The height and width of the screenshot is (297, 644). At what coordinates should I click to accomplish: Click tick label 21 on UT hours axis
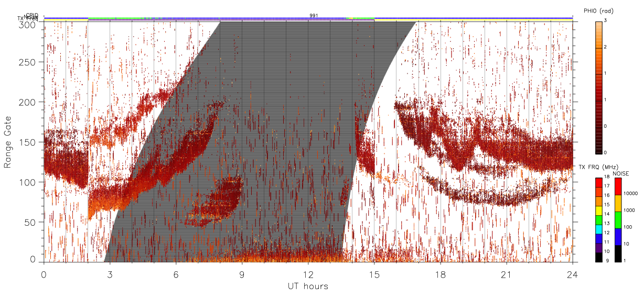[506, 274]
